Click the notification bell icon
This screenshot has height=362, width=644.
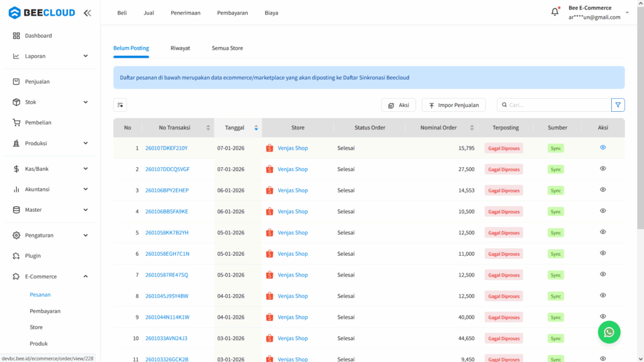coord(554,11)
